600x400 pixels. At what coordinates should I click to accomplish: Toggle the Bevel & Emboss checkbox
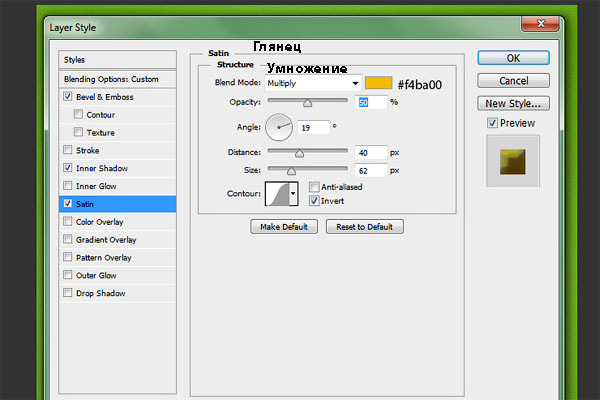68,96
